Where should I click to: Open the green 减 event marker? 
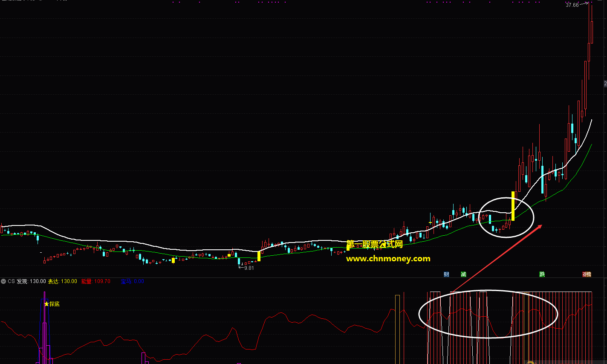463,274
